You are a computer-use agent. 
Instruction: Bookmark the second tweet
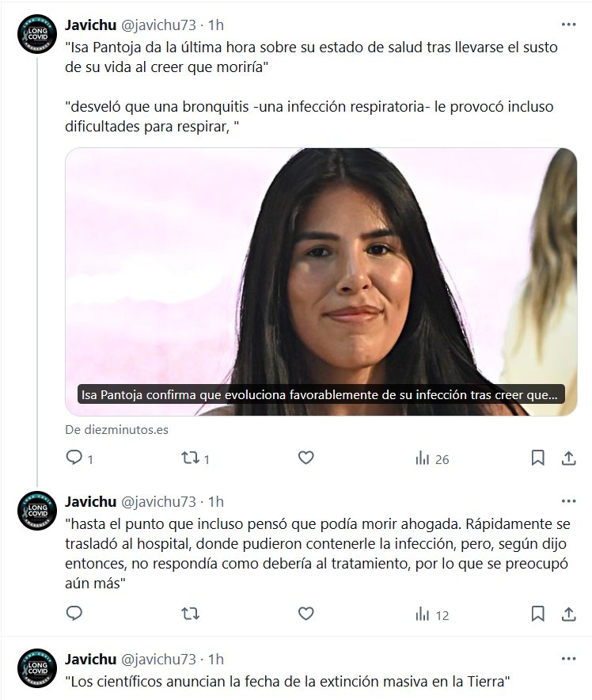537,614
